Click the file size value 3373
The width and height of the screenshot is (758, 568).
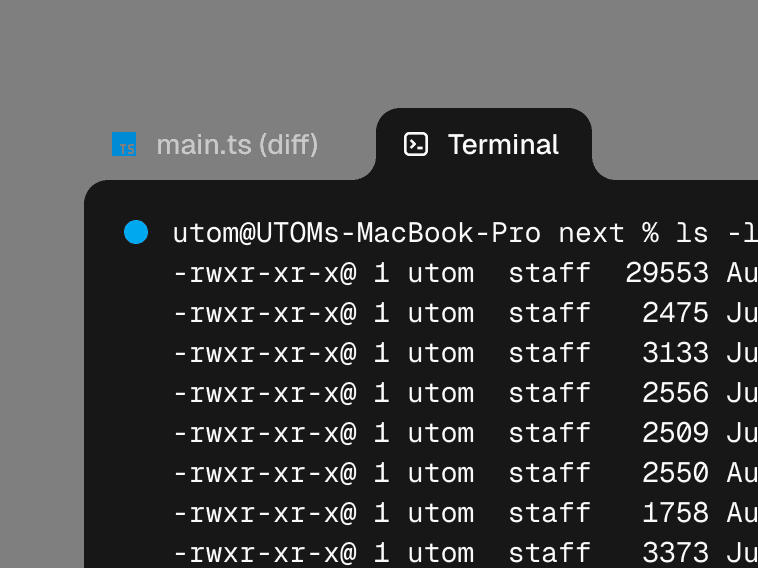[675, 553]
